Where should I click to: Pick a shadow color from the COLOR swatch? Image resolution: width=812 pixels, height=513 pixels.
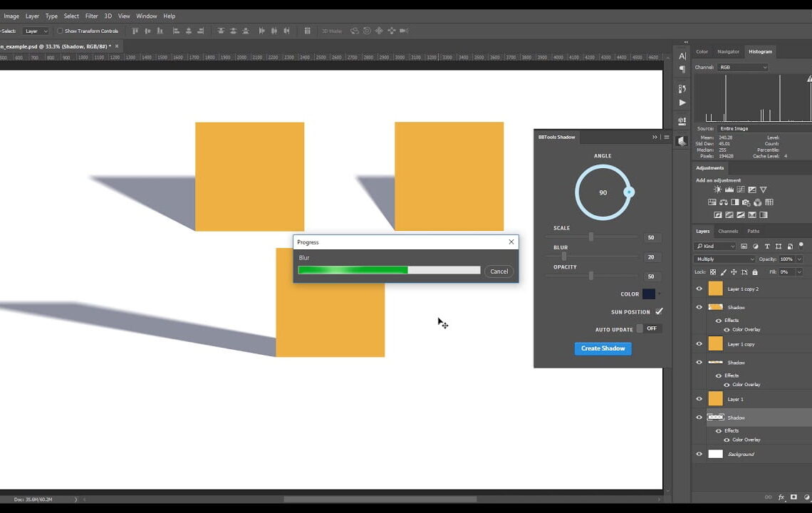click(650, 294)
